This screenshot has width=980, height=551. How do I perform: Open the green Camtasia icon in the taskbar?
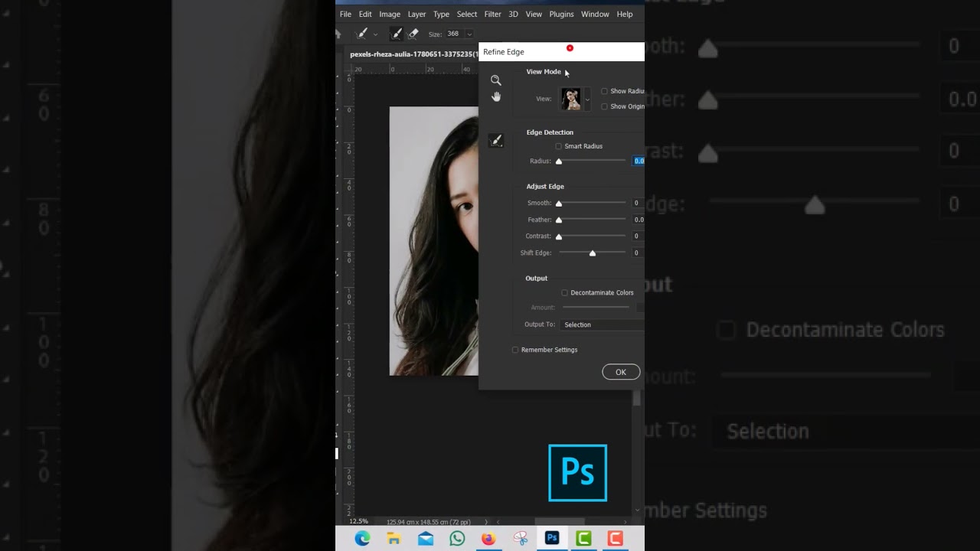583,539
